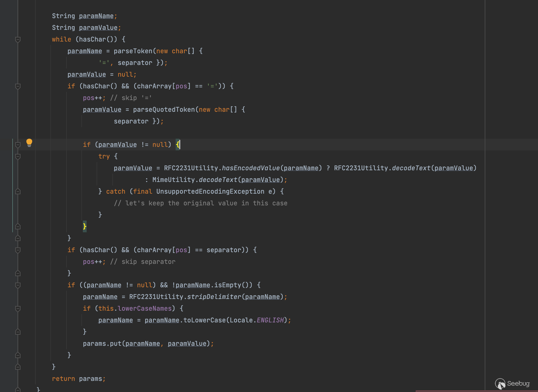
Task: Click the parseToken method call
Action: (133, 51)
